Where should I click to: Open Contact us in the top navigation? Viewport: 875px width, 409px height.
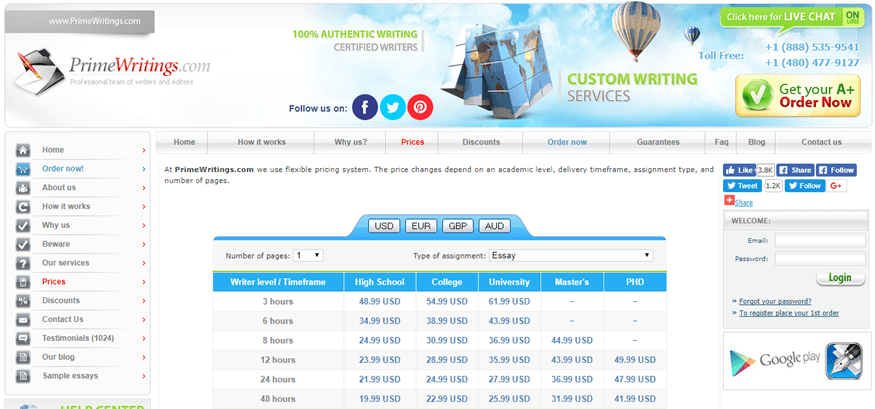(x=821, y=142)
